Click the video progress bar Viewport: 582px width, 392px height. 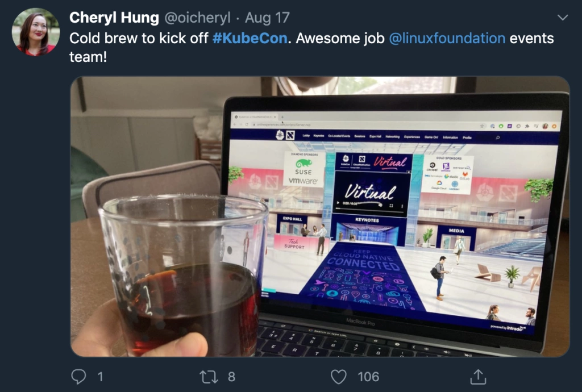point(369,210)
